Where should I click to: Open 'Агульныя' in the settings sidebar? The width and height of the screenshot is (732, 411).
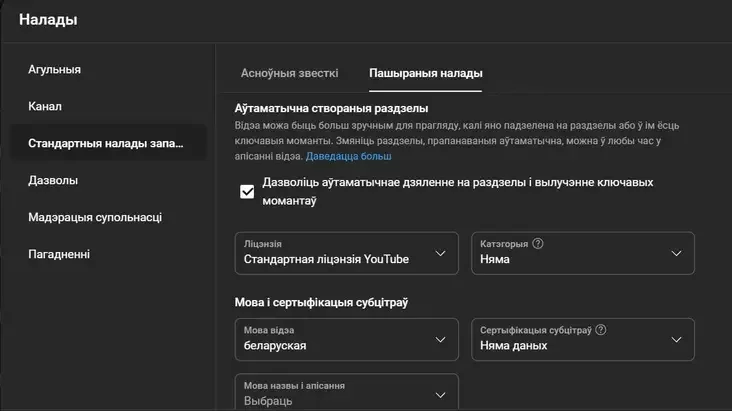[x=55, y=70]
